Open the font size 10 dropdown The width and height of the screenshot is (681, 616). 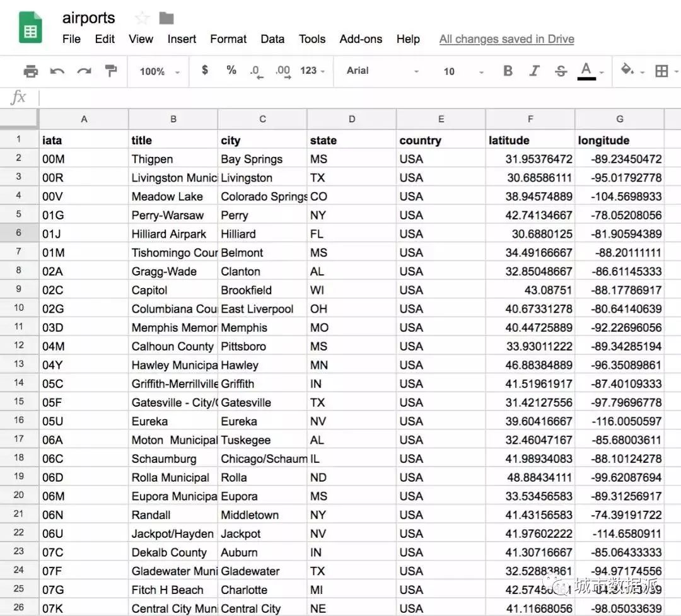coord(463,71)
